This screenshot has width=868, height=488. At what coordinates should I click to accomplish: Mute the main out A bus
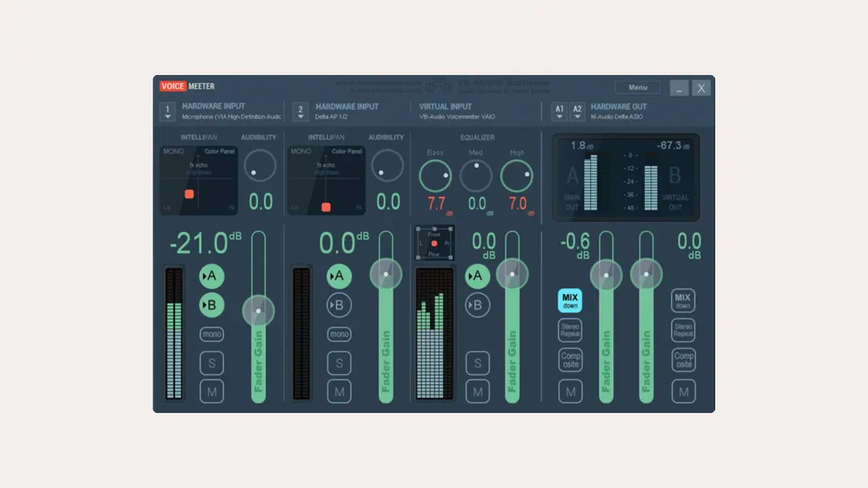click(x=571, y=392)
